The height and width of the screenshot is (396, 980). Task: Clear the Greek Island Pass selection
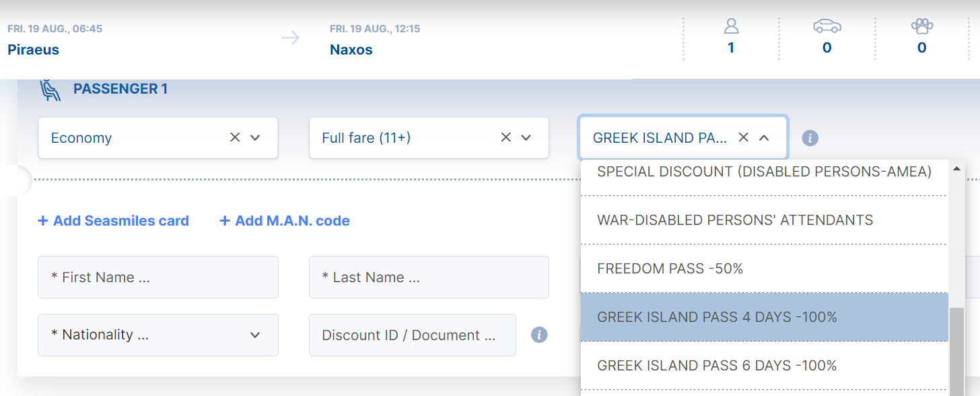click(x=744, y=137)
